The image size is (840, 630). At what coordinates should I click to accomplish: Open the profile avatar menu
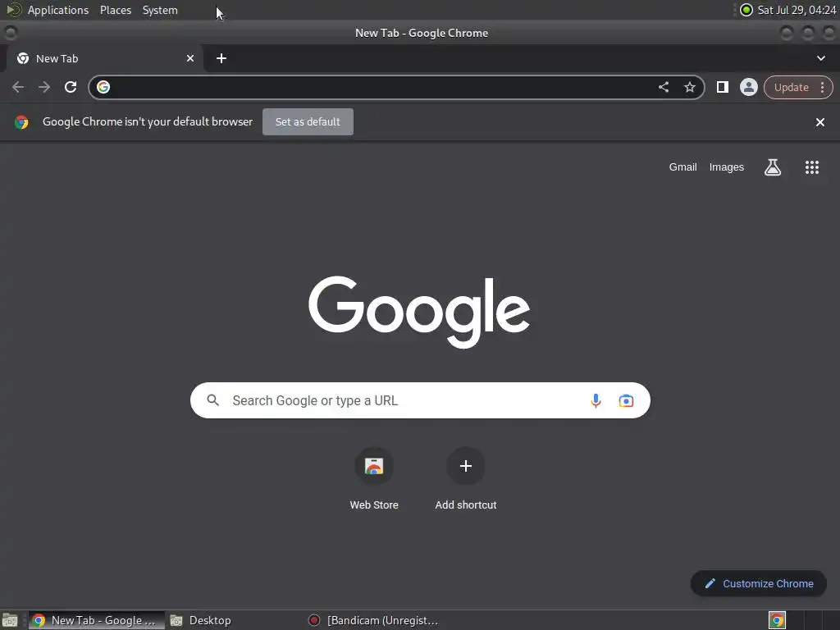tap(748, 87)
